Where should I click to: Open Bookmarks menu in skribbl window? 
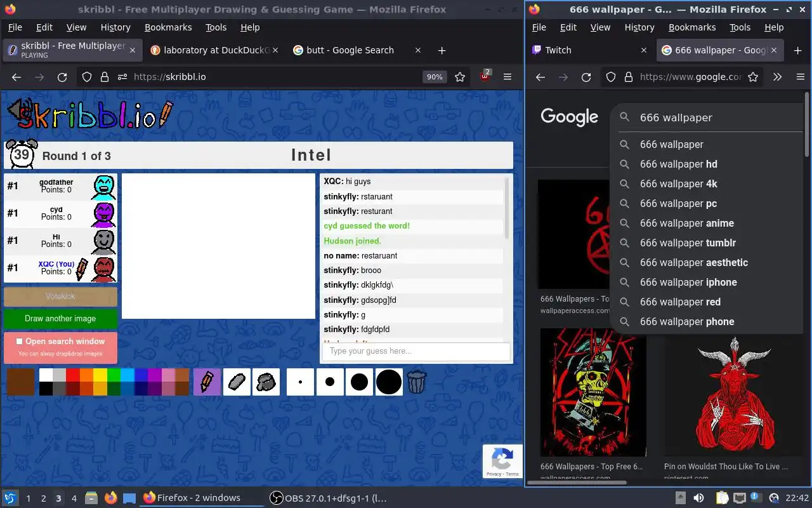click(x=168, y=27)
